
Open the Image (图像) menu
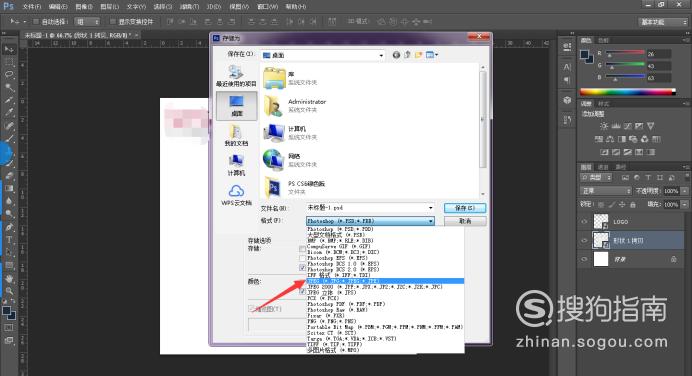point(83,7)
